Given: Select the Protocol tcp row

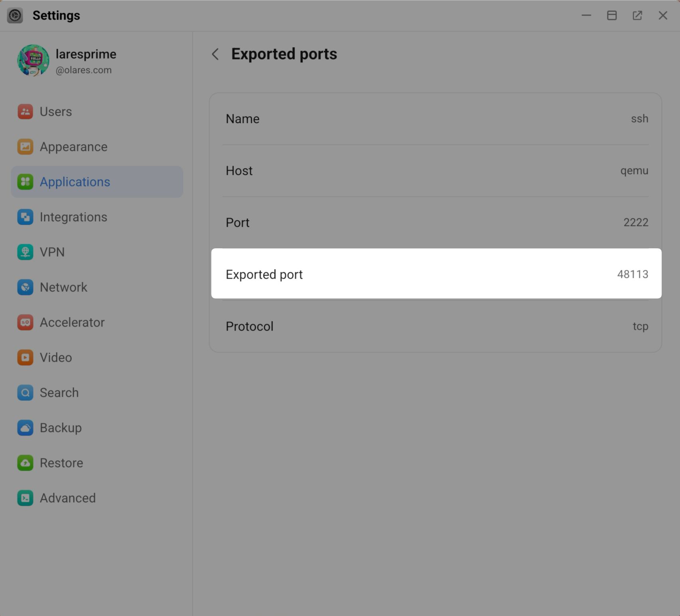Looking at the screenshot, I should tap(436, 326).
